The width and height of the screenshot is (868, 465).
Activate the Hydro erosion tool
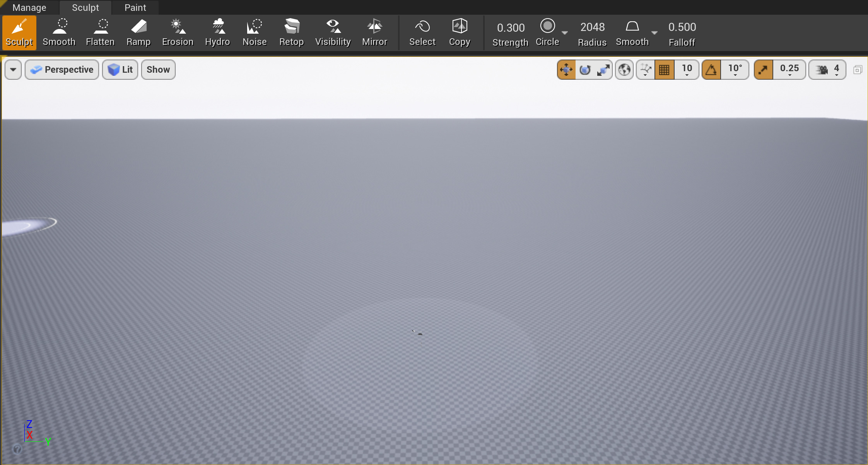pyautogui.click(x=217, y=33)
